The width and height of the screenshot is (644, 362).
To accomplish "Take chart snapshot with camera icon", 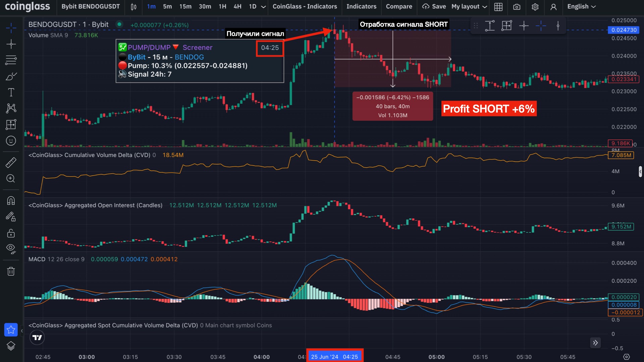I will pos(517,7).
